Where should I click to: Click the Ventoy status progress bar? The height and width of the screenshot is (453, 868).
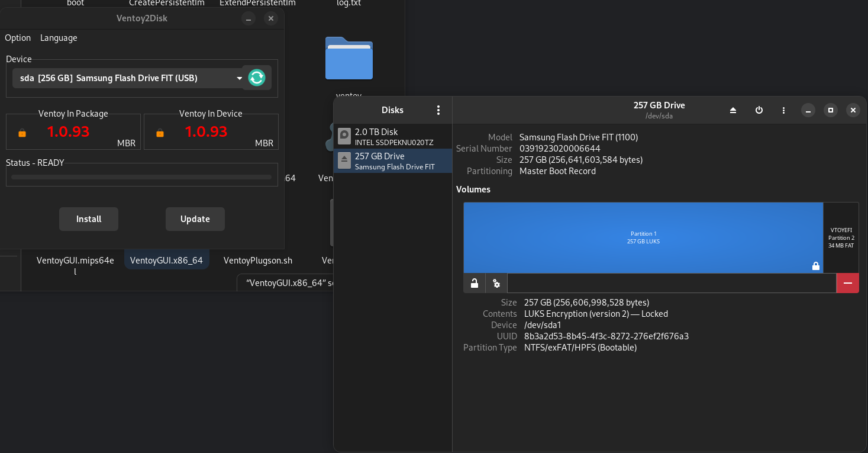[141, 176]
